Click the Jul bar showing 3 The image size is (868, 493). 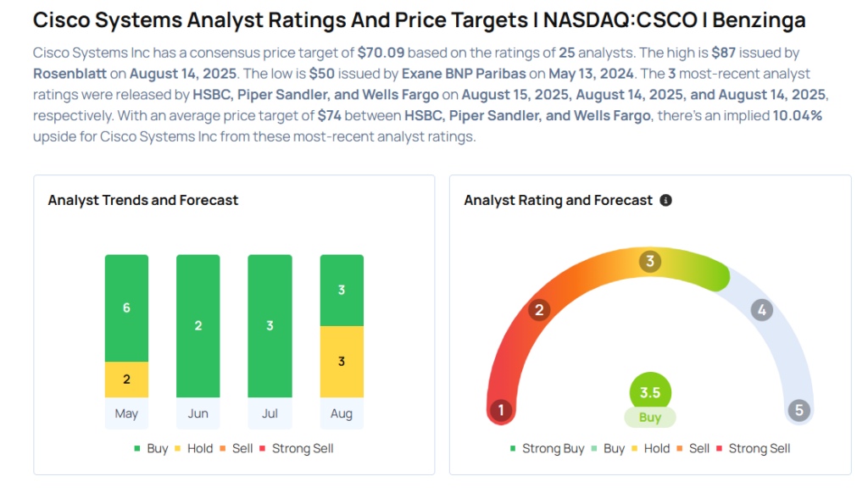coord(270,325)
